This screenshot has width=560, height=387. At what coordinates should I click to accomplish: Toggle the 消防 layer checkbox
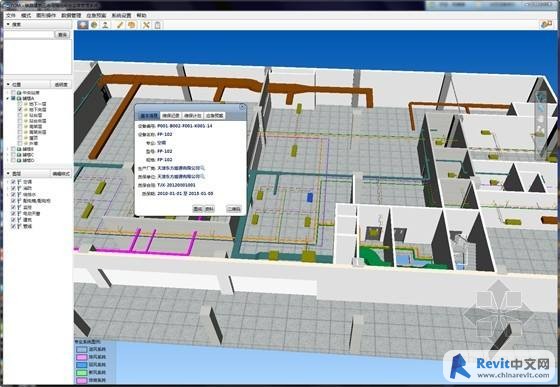tap(14, 189)
